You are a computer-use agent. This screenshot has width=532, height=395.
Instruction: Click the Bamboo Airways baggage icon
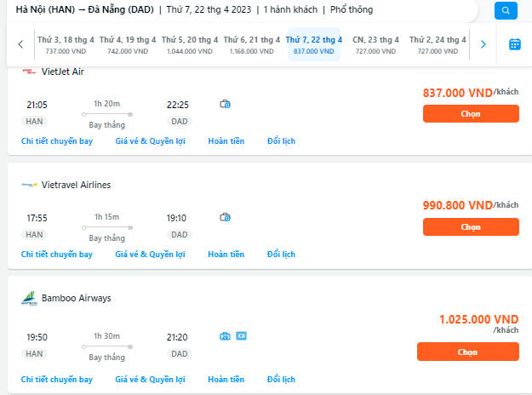point(225,336)
